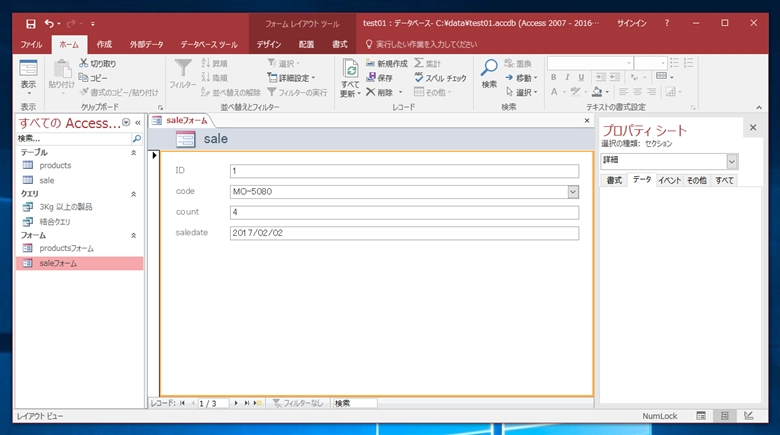Click サインイン in title bar
This screenshot has width=780, height=435.
pyautogui.click(x=632, y=23)
